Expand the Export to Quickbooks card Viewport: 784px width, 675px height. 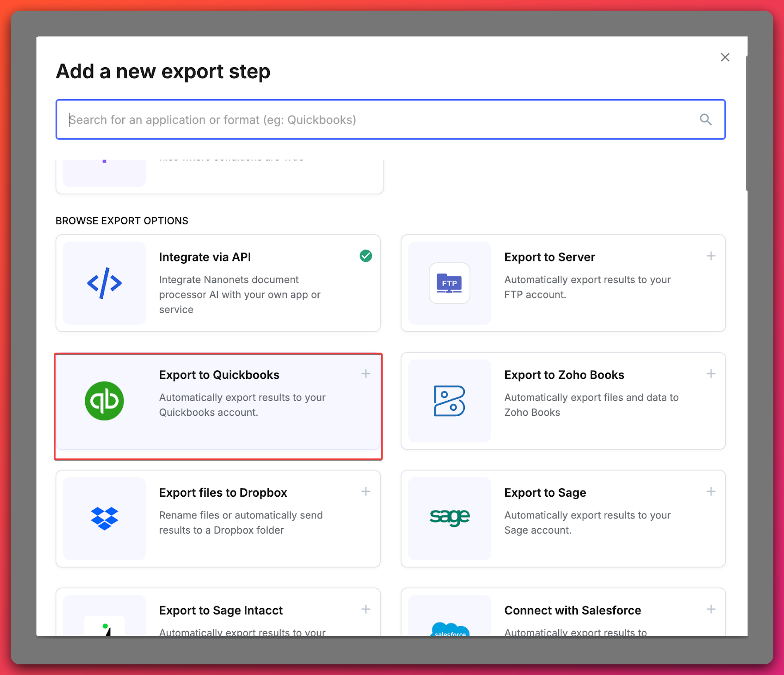(x=365, y=374)
